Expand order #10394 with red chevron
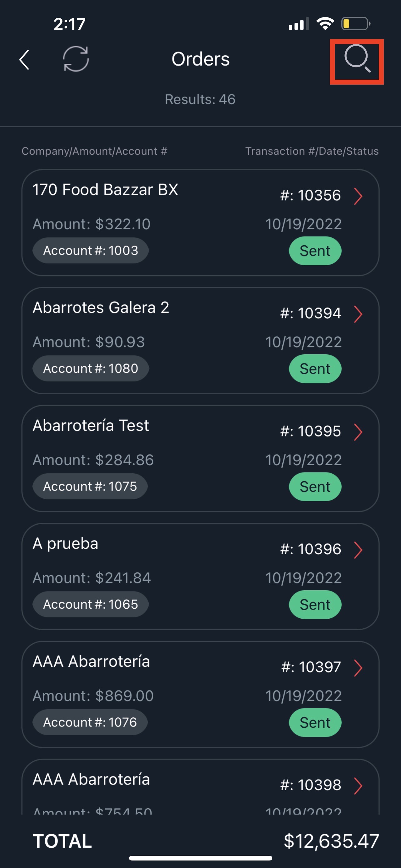 (x=358, y=314)
